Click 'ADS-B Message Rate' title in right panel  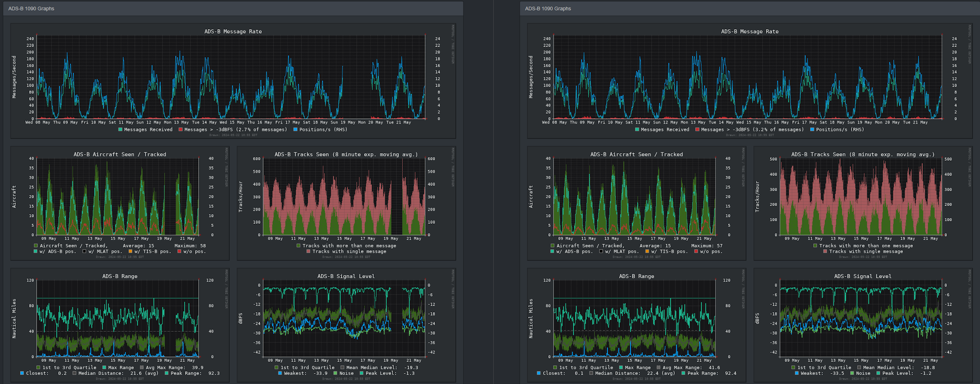pyautogui.click(x=750, y=31)
